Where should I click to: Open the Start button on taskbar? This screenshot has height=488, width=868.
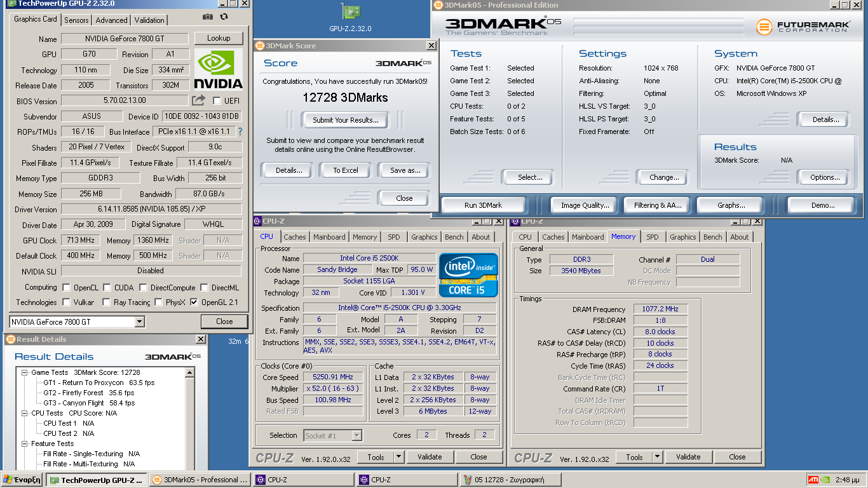[22, 480]
